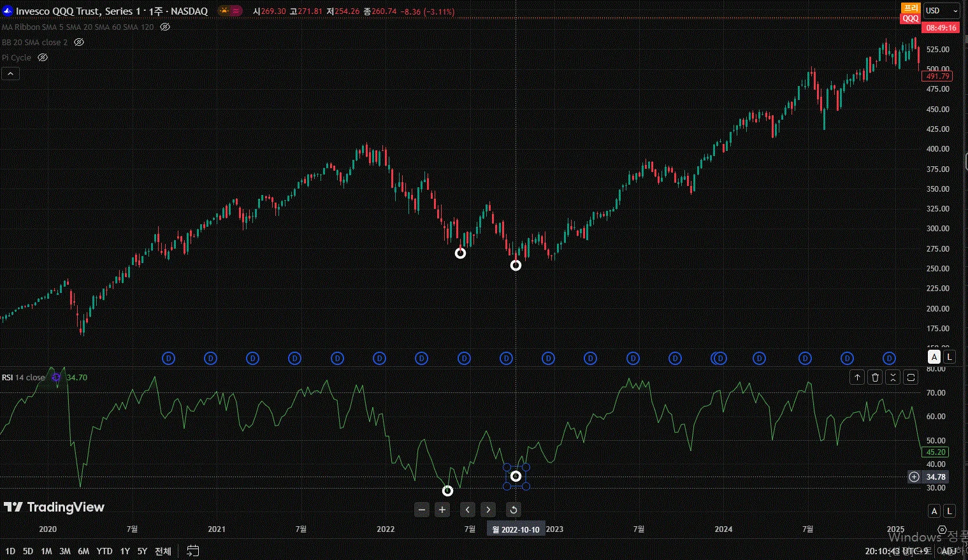This screenshot has height=560, width=968.
Task: Click the plus icon beside the 34.78 label
Action: click(914, 477)
